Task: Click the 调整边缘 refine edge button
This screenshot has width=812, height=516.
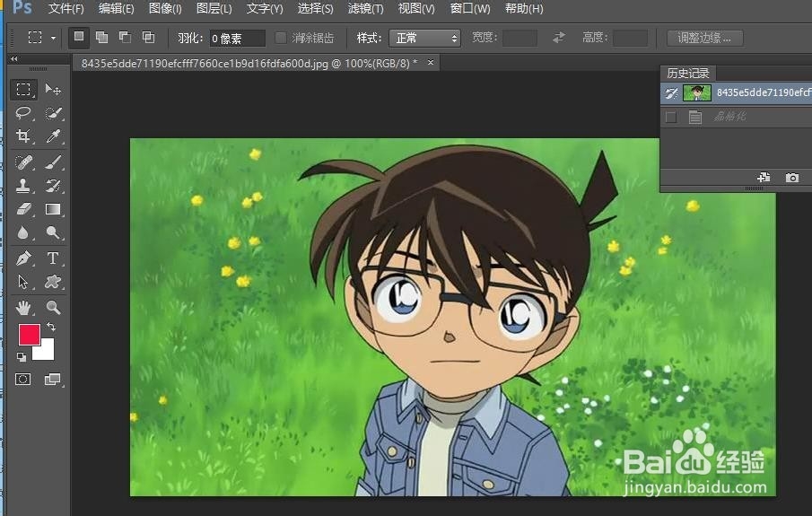Action: 705,38
